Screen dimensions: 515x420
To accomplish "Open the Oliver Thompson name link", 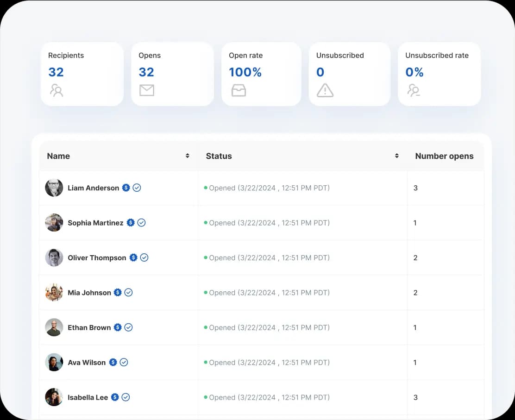I will pyautogui.click(x=97, y=257).
